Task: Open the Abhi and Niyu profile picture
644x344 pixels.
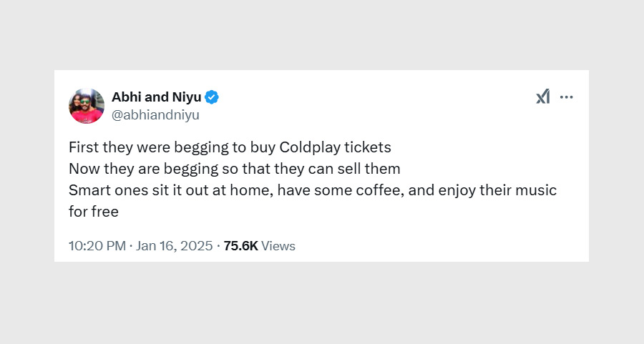Action: coord(87,106)
